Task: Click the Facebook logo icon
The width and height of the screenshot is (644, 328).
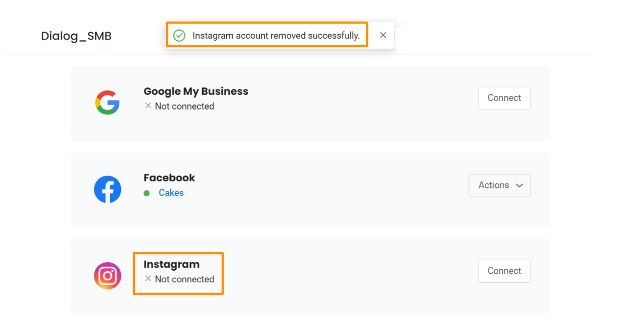Action: coord(107,189)
